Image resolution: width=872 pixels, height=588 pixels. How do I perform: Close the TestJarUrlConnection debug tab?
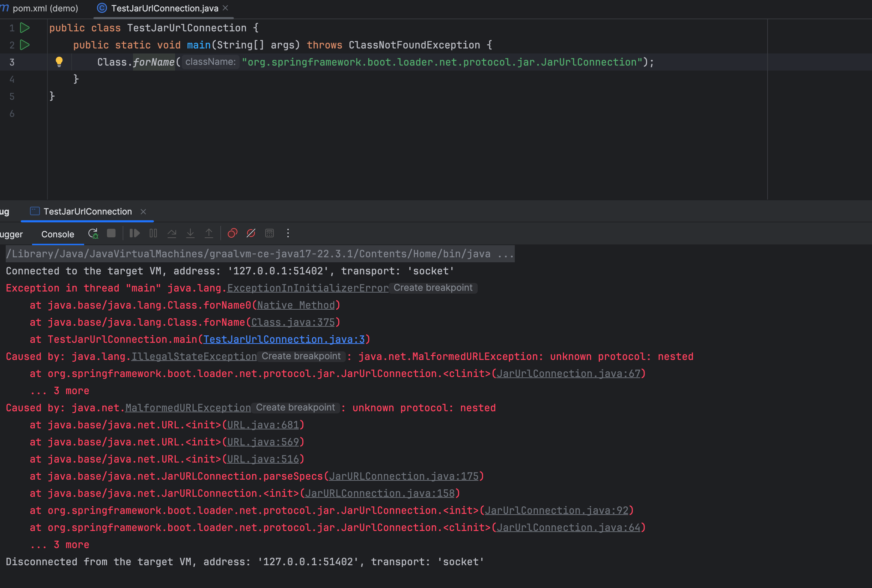click(x=144, y=211)
